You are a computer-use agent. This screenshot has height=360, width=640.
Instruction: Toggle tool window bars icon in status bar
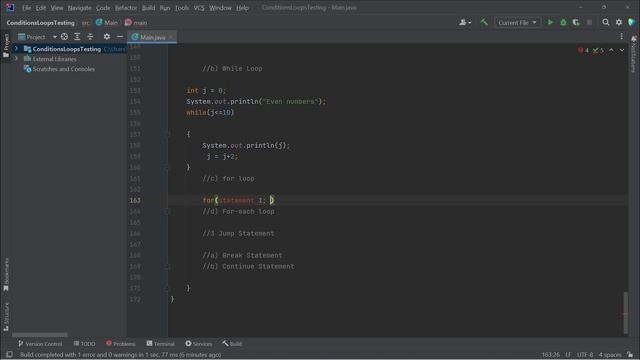(x=9, y=355)
